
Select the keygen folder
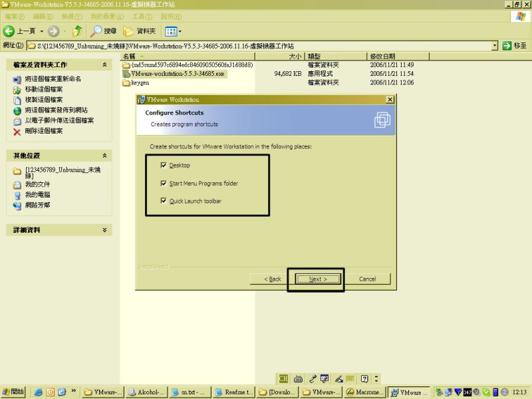pyautogui.click(x=136, y=82)
